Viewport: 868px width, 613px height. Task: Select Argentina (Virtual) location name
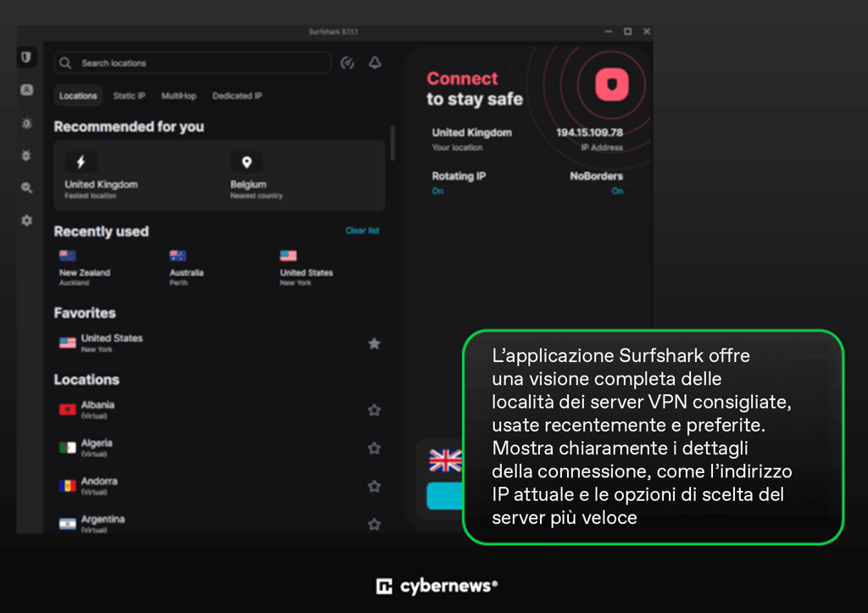(x=103, y=524)
